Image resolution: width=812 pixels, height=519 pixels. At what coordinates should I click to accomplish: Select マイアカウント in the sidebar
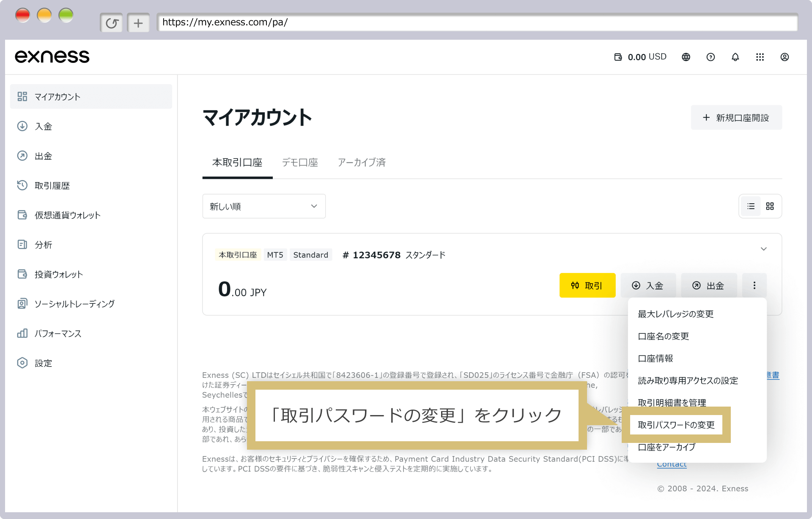tap(91, 96)
